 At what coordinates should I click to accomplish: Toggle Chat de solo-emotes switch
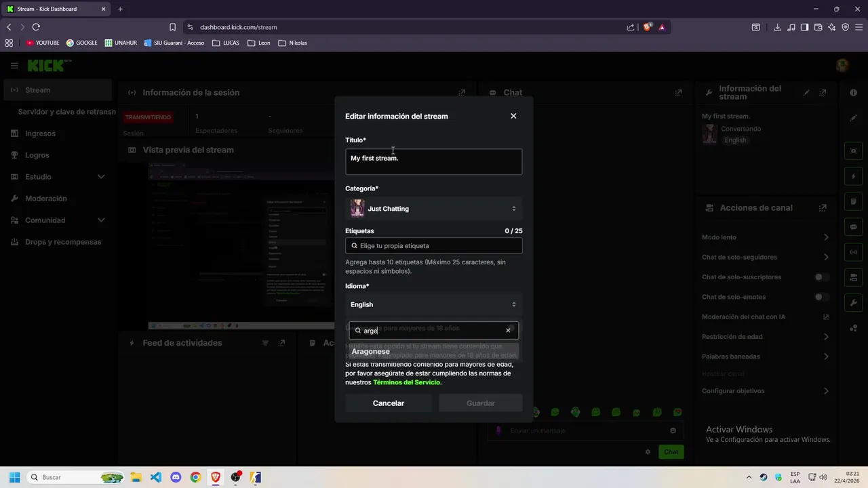coord(821,297)
